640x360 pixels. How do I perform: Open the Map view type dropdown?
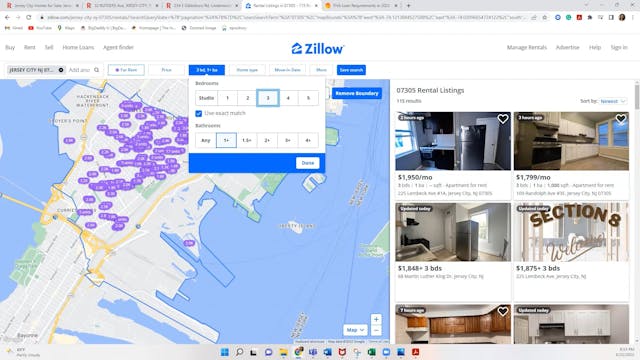point(355,330)
